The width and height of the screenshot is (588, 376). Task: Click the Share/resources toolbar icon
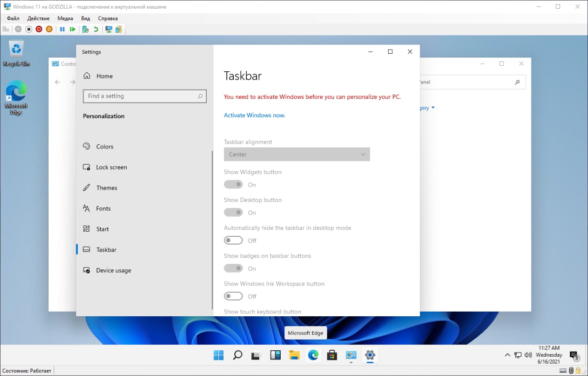tap(119, 29)
